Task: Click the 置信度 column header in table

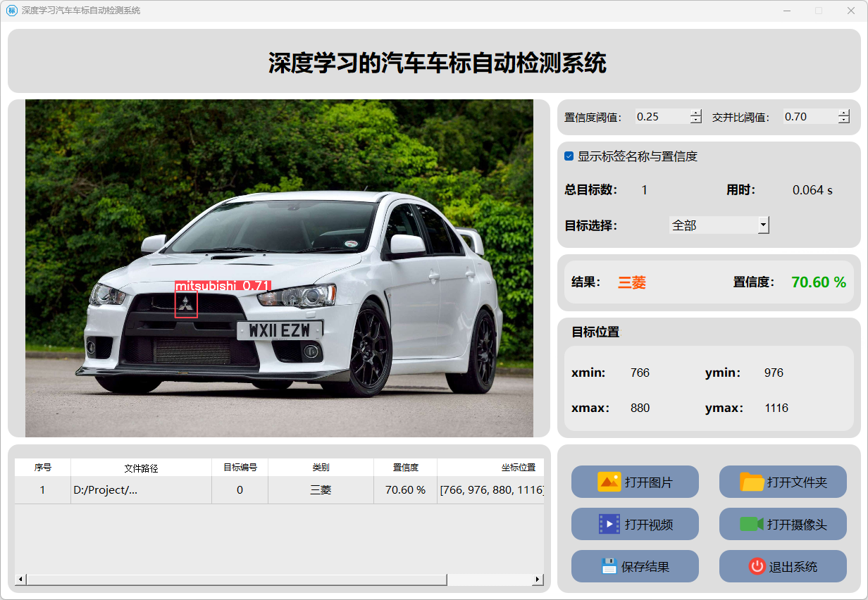Action: coord(405,468)
